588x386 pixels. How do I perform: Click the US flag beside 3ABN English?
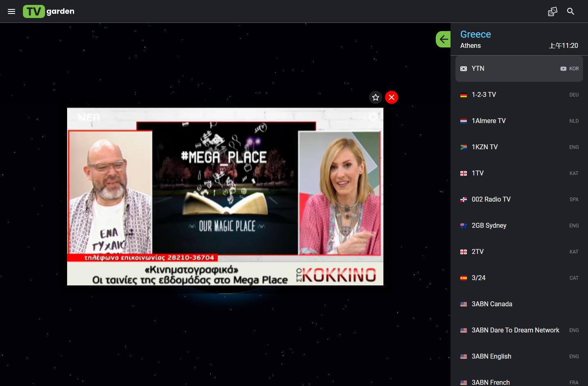click(x=464, y=357)
